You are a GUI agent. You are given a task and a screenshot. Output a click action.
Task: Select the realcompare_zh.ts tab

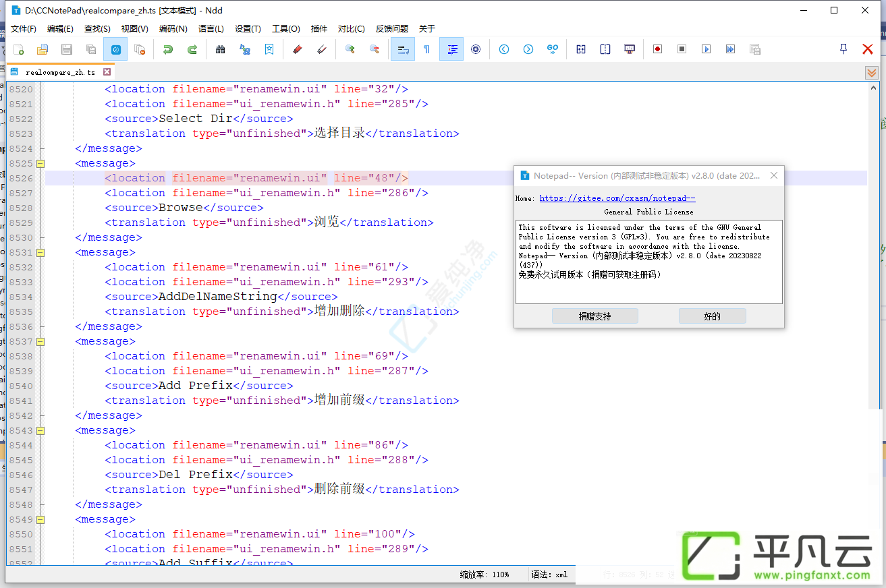[x=61, y=72]
